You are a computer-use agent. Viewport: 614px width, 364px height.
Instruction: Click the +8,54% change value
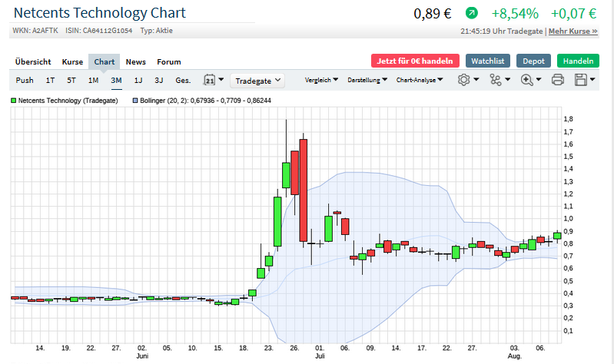(x=515, y=14)
